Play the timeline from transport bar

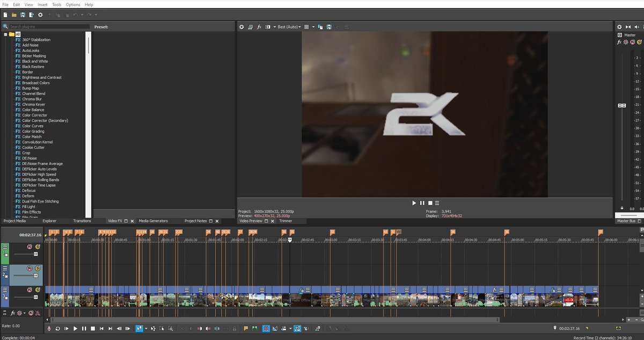point(75,328)
